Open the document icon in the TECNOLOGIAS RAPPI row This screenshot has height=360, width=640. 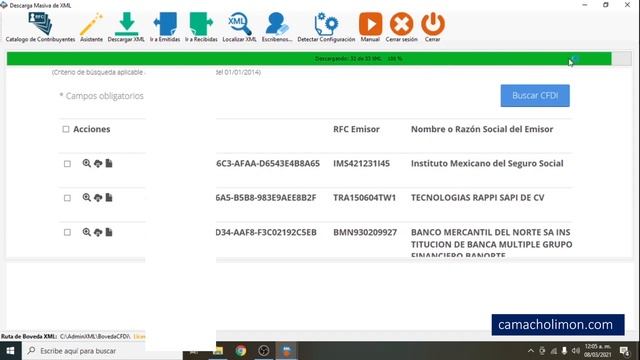(109, 198)
